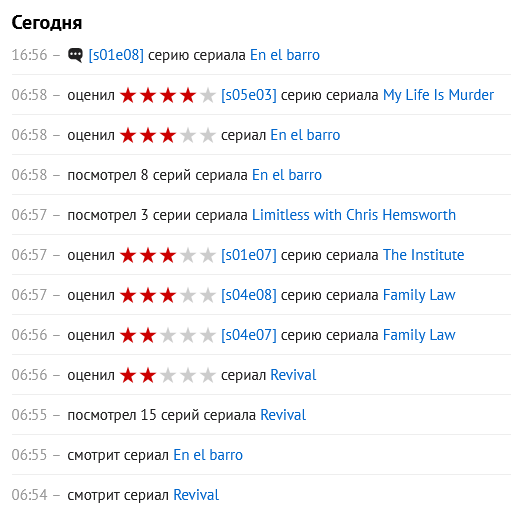
Task: Open En el barro in 06:55 watching row
Action: (x=208, y=455)
